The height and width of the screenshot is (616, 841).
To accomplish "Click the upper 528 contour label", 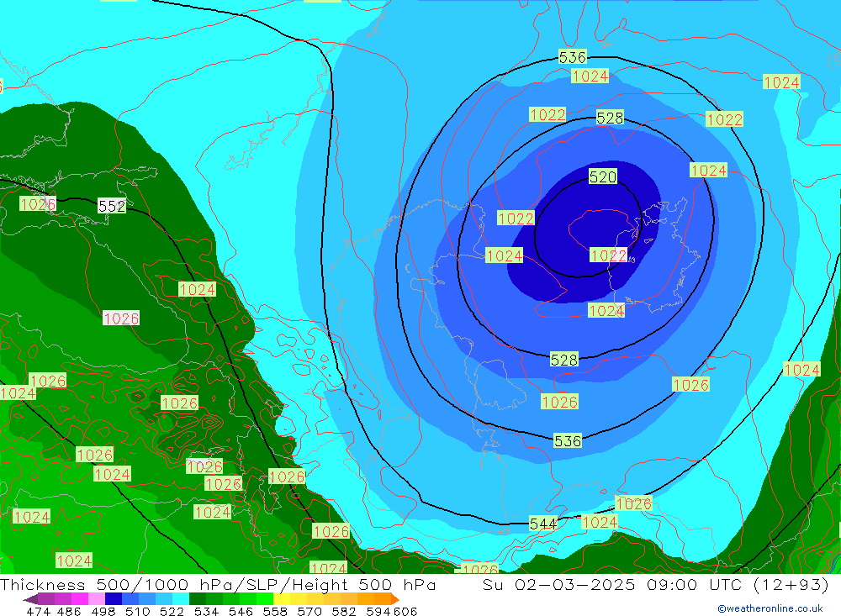I will (x=610, y=118).
